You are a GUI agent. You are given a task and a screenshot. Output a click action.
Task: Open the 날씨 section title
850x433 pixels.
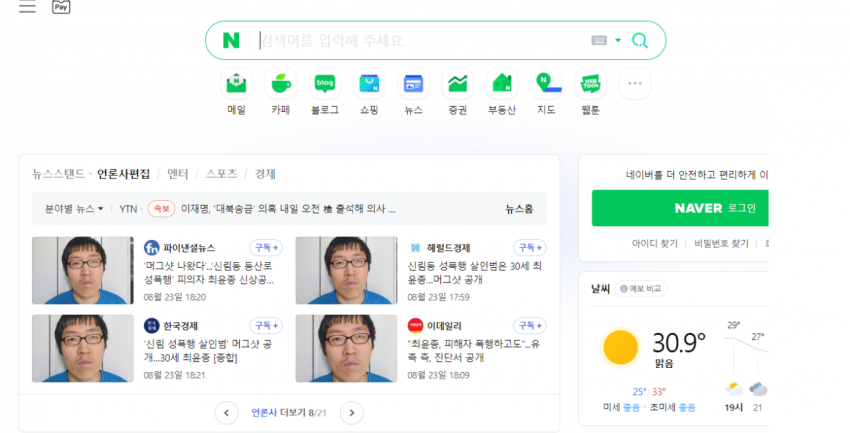601,289
